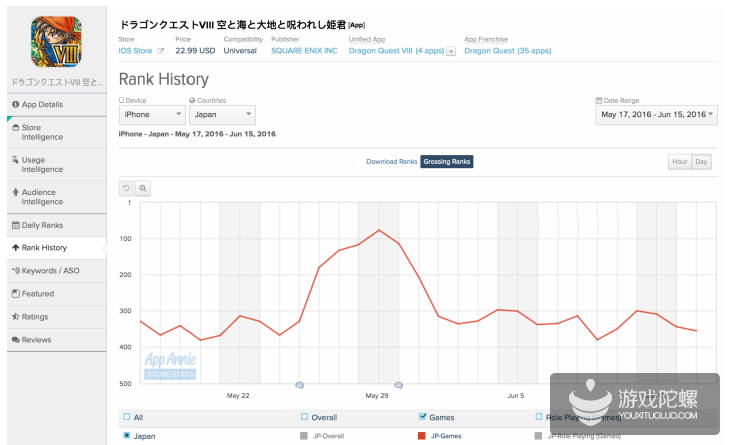Screen dimensions: 735x445
Task: Click the SQUARE ENIX INC publisher link
Action: click(x=304, y=51)
